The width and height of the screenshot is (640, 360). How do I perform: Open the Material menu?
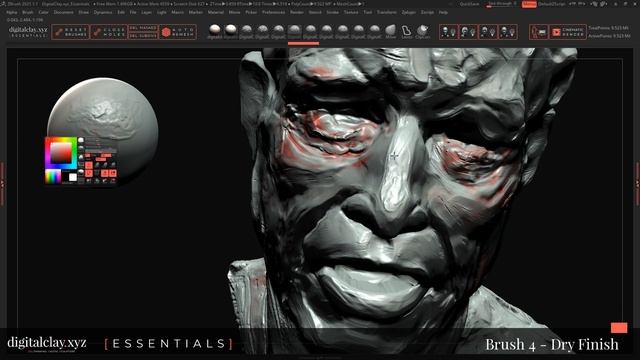pos(216,13)
